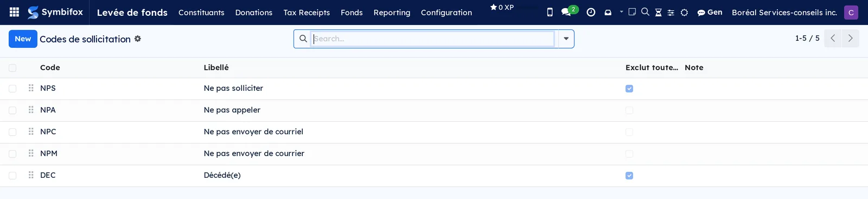Screen dimensions: 868x199
Task: Click the hourglass icon in navbar
Action: (x=658, y=12)
